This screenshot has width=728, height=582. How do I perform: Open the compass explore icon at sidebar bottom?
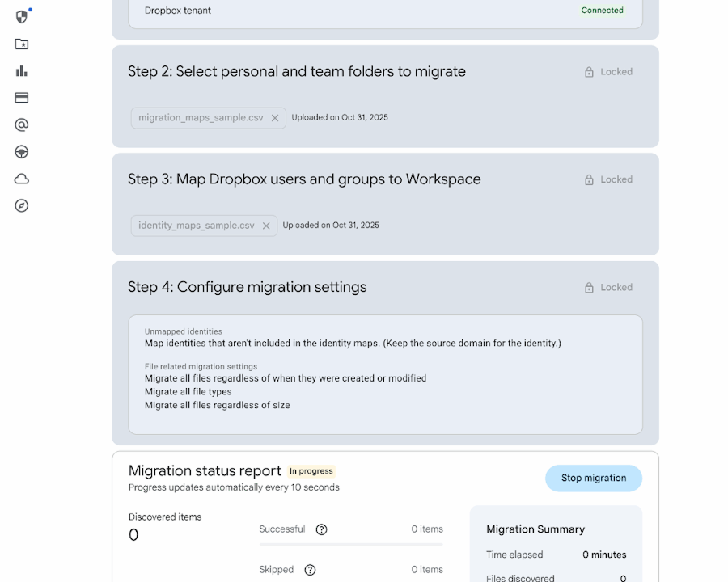click(21, 206)
